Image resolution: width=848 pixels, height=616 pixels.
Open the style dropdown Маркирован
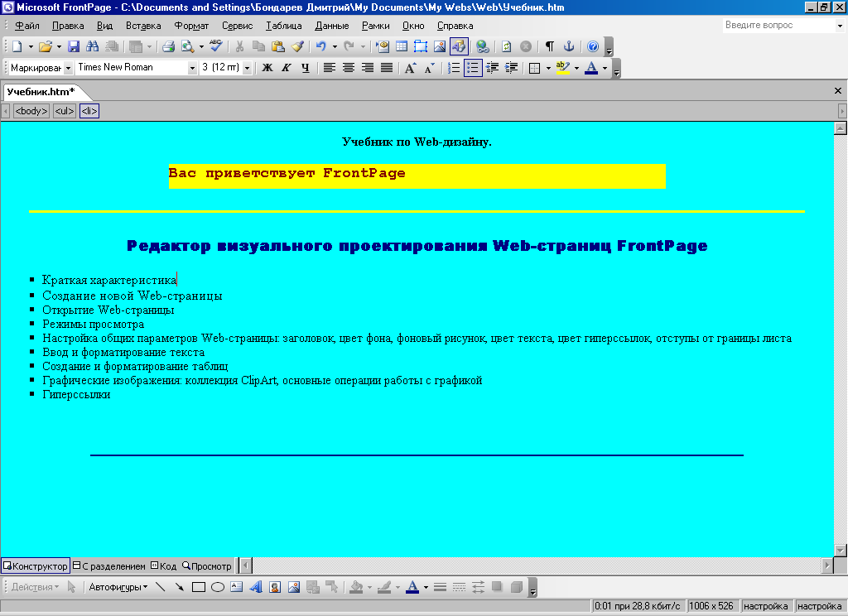[x=68, y=68]
